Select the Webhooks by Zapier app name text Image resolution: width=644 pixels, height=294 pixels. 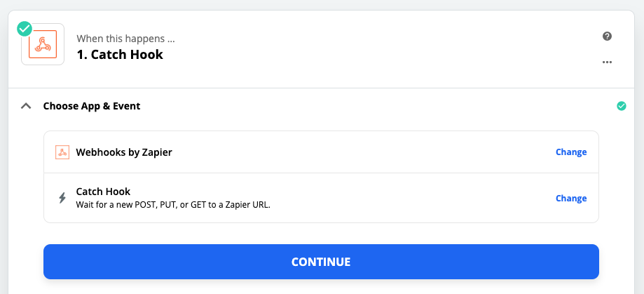124,152
